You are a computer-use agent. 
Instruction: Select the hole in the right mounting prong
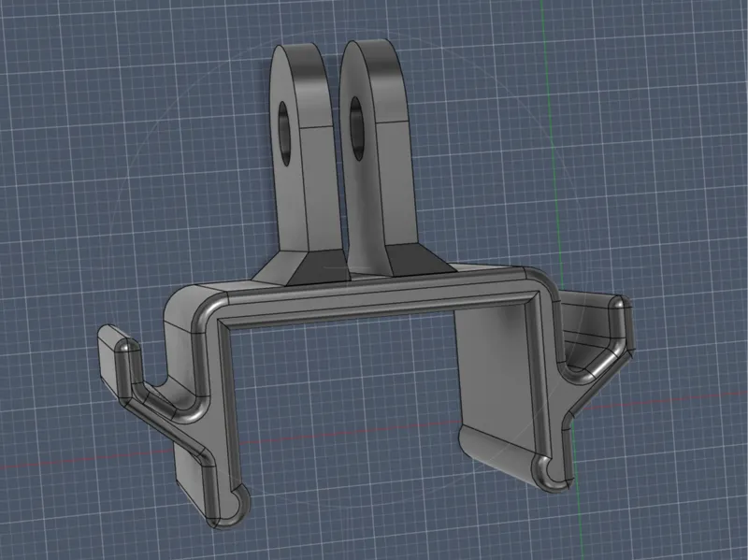(x=357, y=129)
